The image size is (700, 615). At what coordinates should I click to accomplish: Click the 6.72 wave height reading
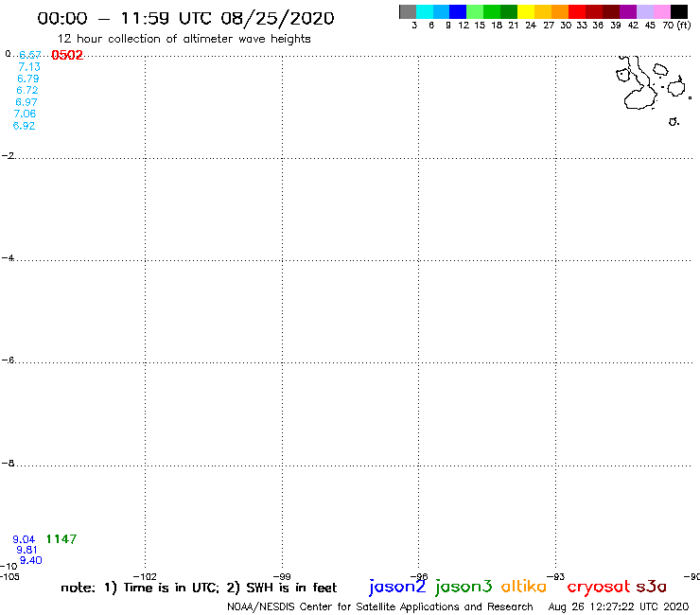[27, 90]
